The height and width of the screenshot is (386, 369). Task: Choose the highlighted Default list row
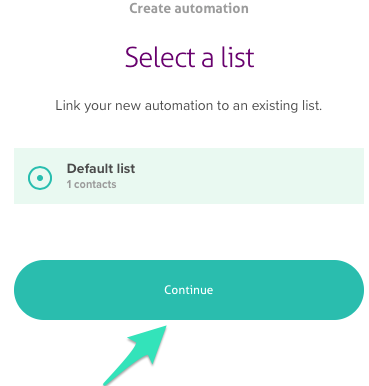[189, 176]
